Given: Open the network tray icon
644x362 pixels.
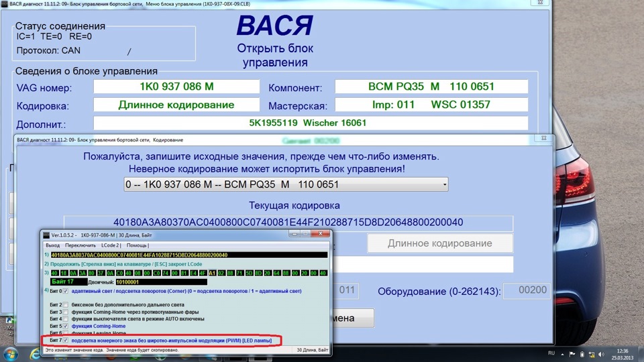Looking at the screenshot, I should point(592,354).
